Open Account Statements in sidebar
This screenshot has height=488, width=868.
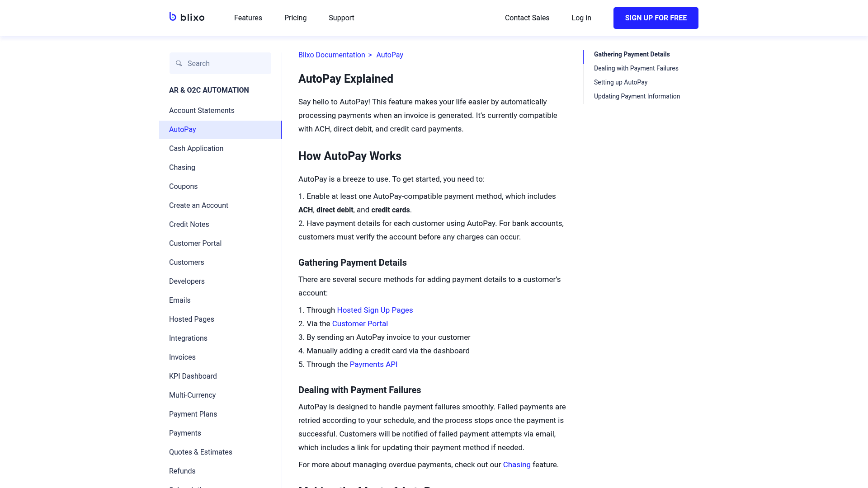pos(202,111)
